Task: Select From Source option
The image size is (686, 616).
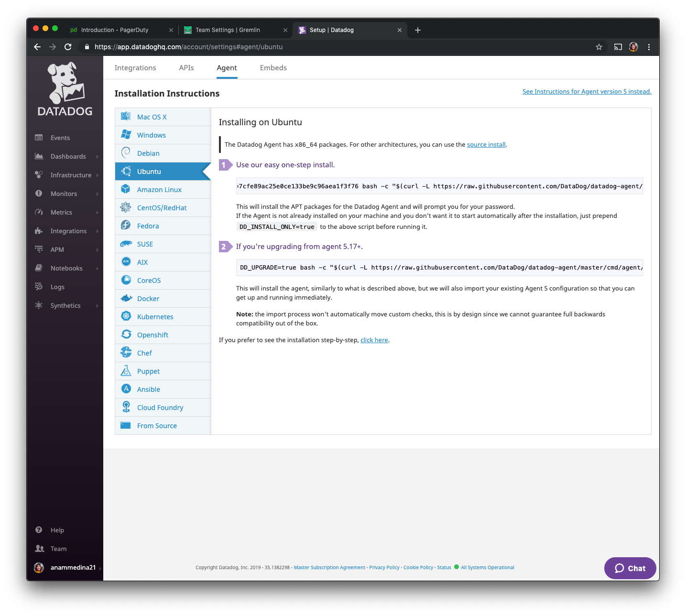Action: click(163, 425)
